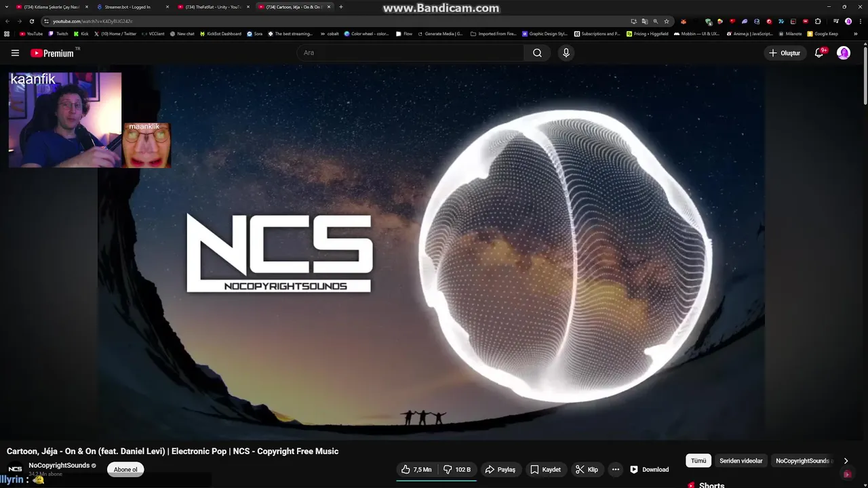The image size is (868, 488).
Task: Click the Oluştur create button
Action: [785, 53]
